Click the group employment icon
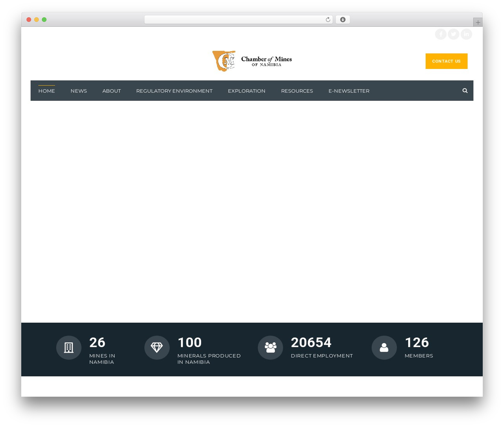504x427 pixels. click(271, 347)
